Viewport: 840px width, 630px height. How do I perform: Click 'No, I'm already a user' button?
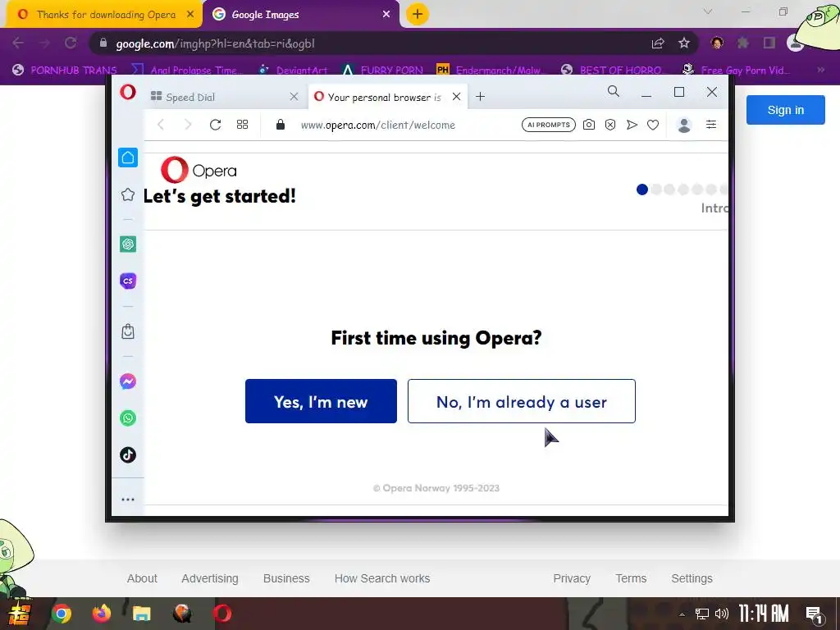tap(521, 401)
